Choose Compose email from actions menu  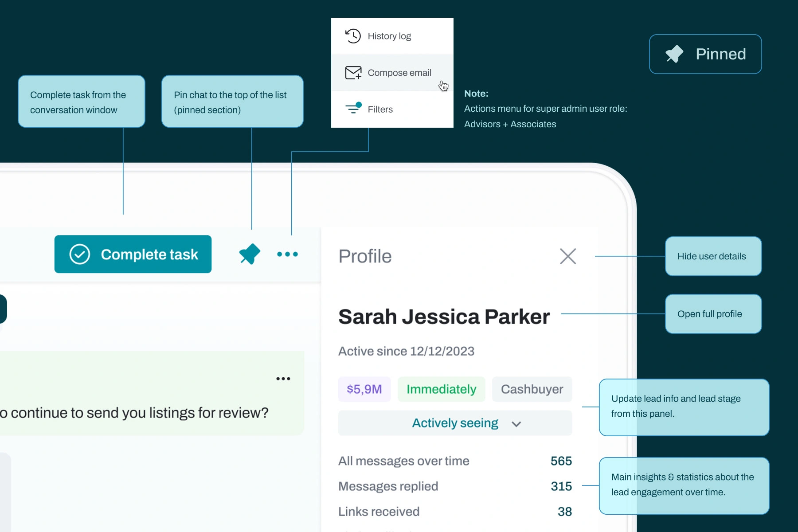coord(392,73)
